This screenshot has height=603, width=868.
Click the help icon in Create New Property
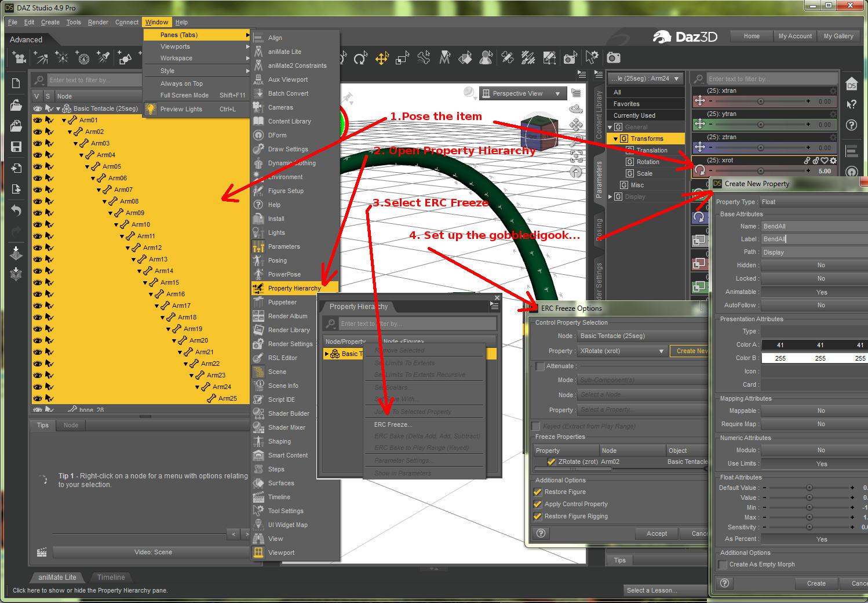[x=724, y=583]
